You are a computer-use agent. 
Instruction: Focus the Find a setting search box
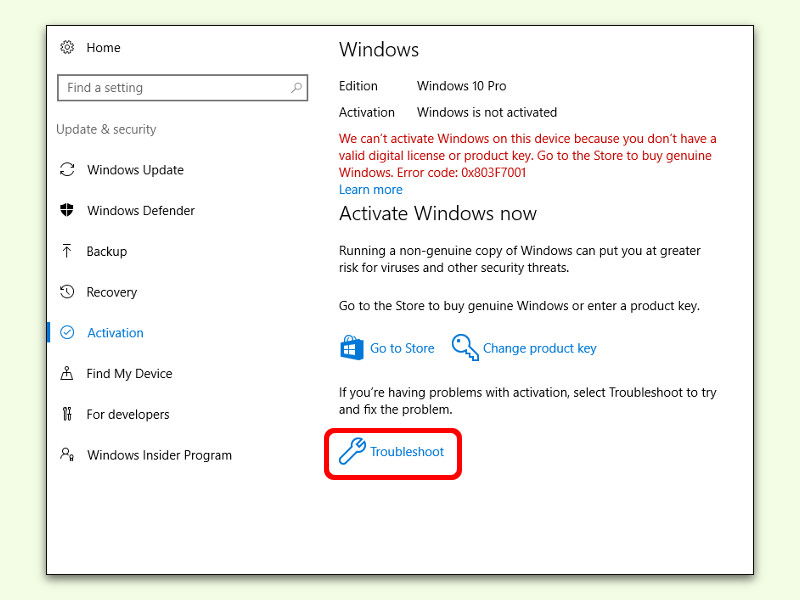coord(183,88)
